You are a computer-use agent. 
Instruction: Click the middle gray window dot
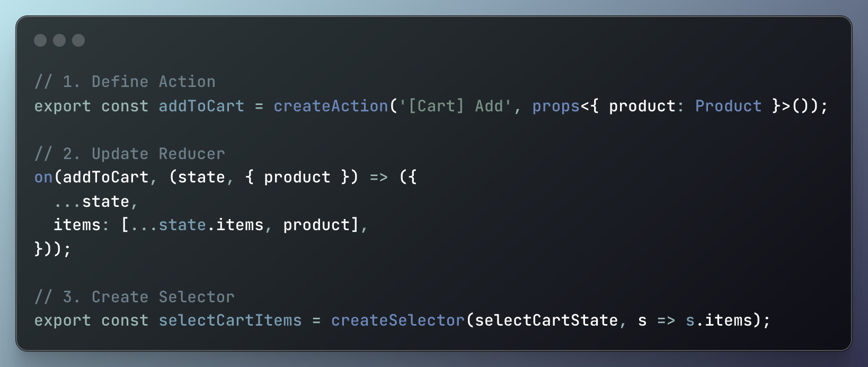click(59, 40)
